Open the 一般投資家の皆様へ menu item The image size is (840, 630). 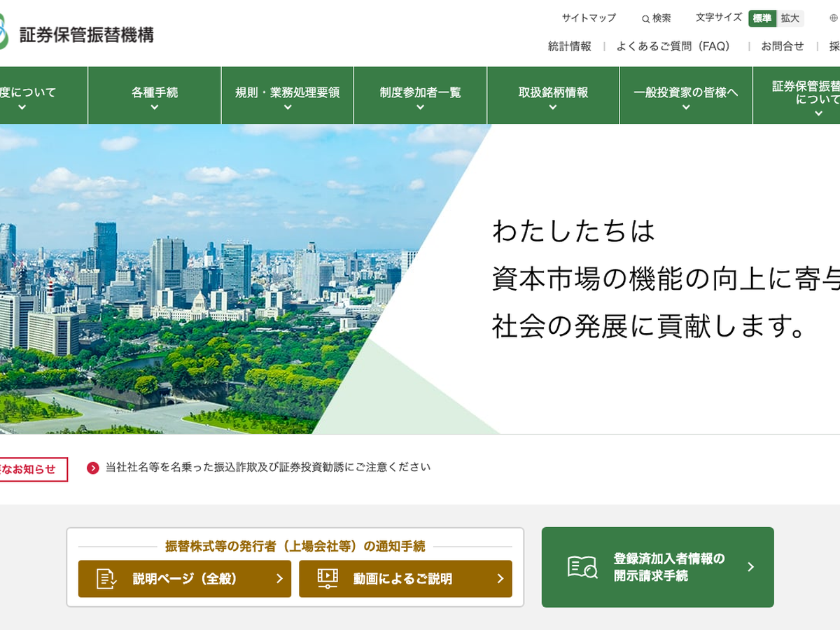(x=686, y=96)
